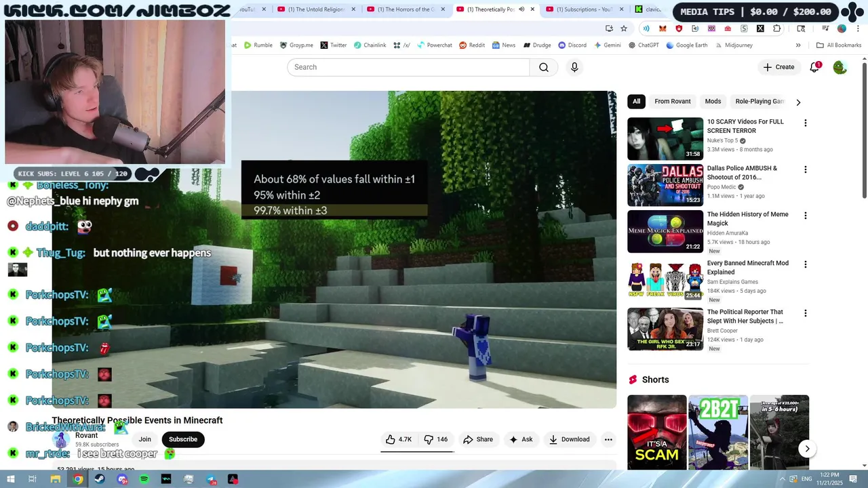Screen dimensions: 868x488
Task: Click the Create button
Action: click(778, 67)
